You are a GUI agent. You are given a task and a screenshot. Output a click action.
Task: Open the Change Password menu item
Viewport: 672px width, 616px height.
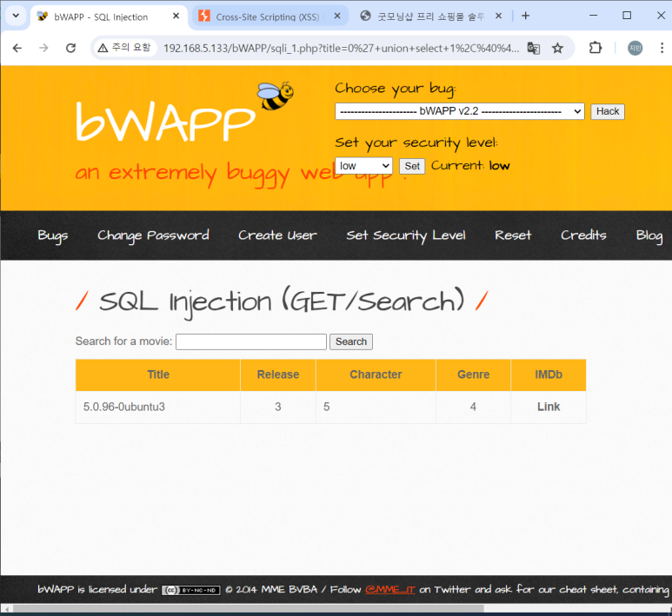153,235
